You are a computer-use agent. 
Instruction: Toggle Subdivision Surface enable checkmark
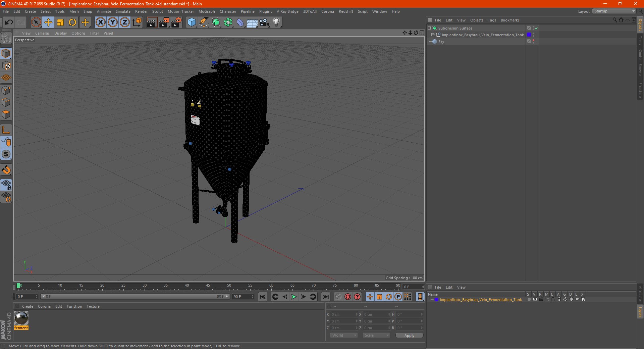(x=536, y=28)
